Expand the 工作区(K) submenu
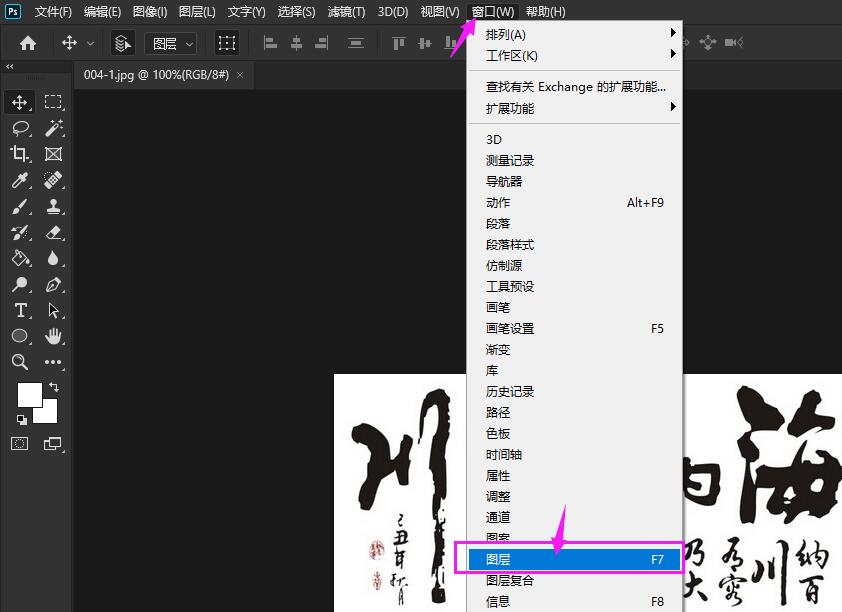The height and width of the screenshot is (612, 842). click(x=575, y=55)
